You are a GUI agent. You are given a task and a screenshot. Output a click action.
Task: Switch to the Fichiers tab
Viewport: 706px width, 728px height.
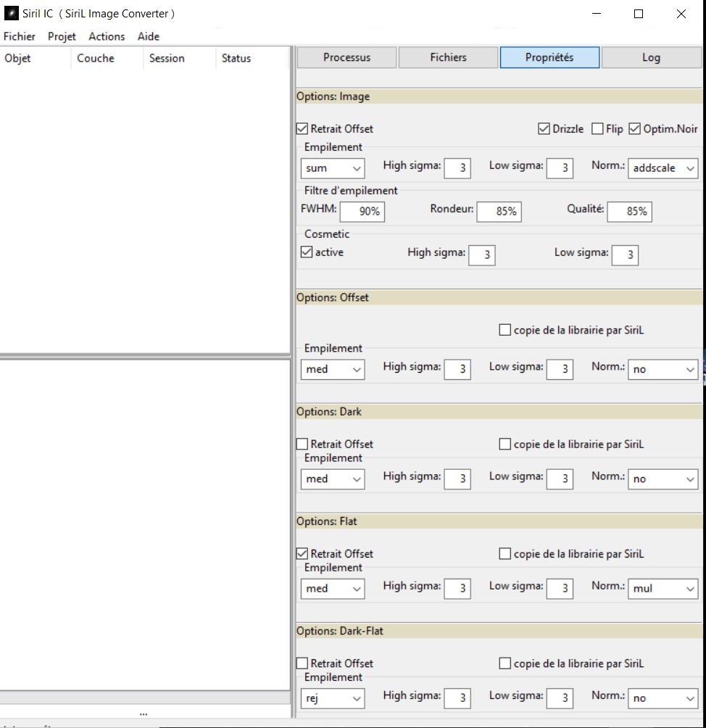tap(448, 57)
